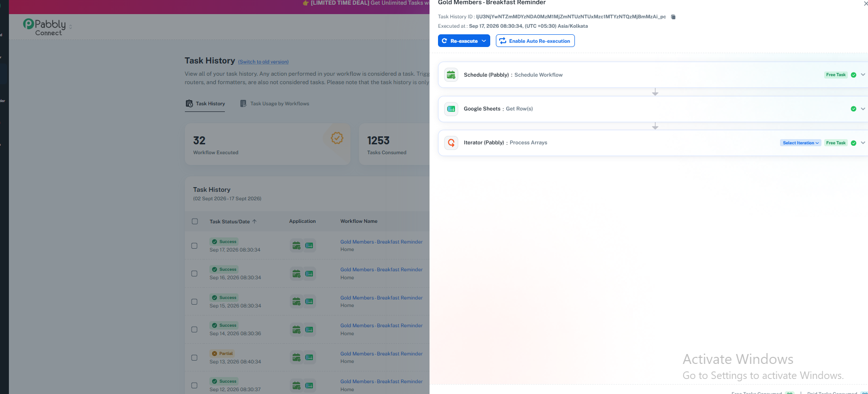Click green status check on Process Arrays step
868x394 pixels.
(853, 143)
